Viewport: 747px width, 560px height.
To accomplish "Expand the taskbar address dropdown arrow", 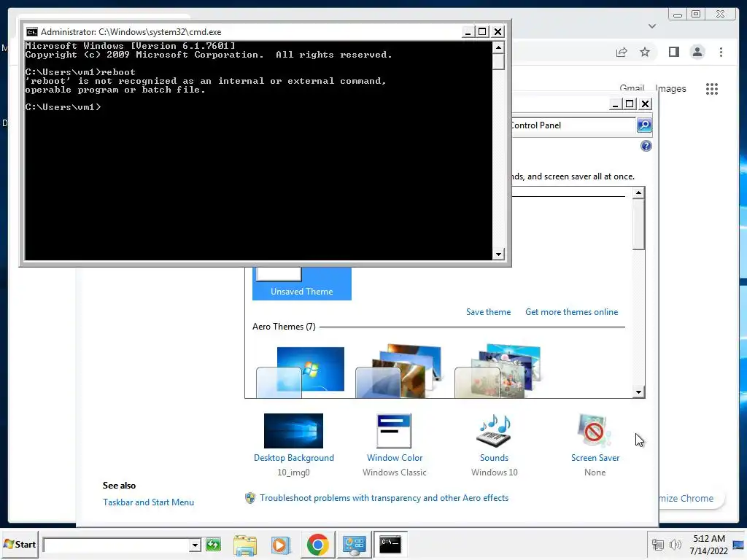I will point(194,545).
